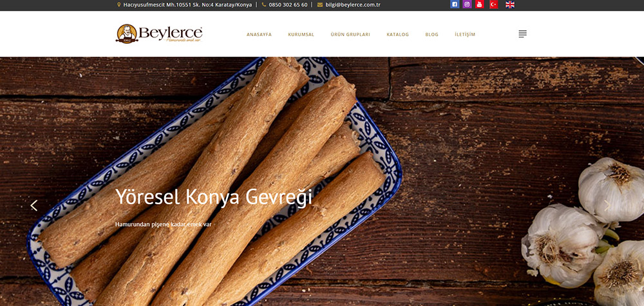Go to next slide with right arrow
The width and height of the screenshot is (644, 306).
pos(607,206)
